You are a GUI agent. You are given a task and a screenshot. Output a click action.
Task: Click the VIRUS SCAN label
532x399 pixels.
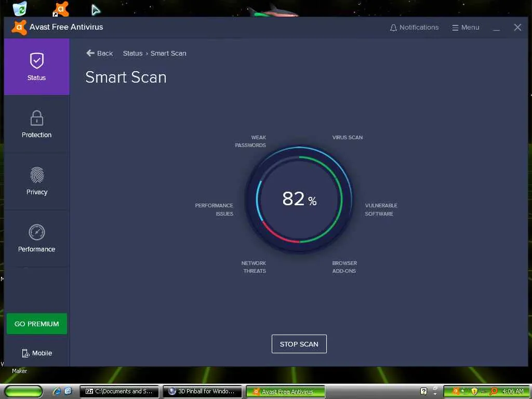348,137
